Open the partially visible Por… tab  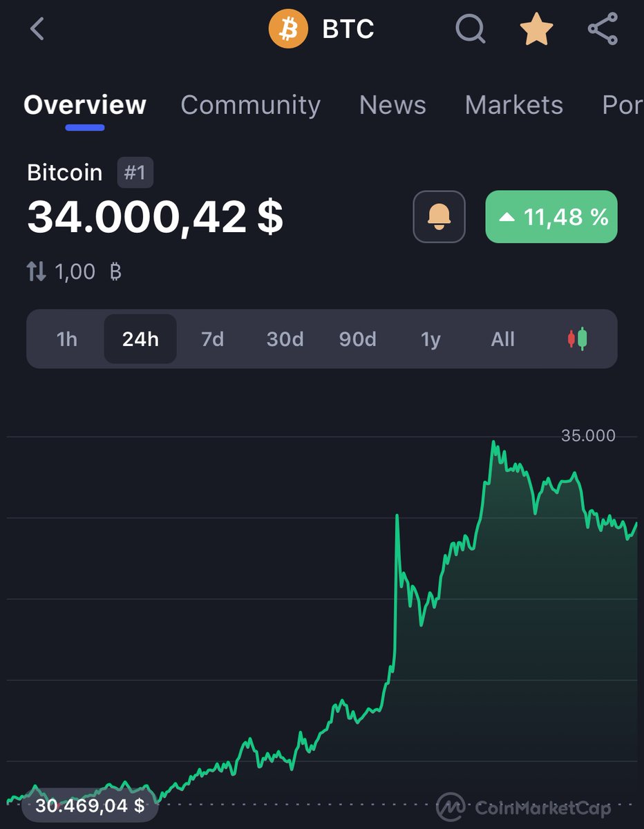(x=623, y=105)
